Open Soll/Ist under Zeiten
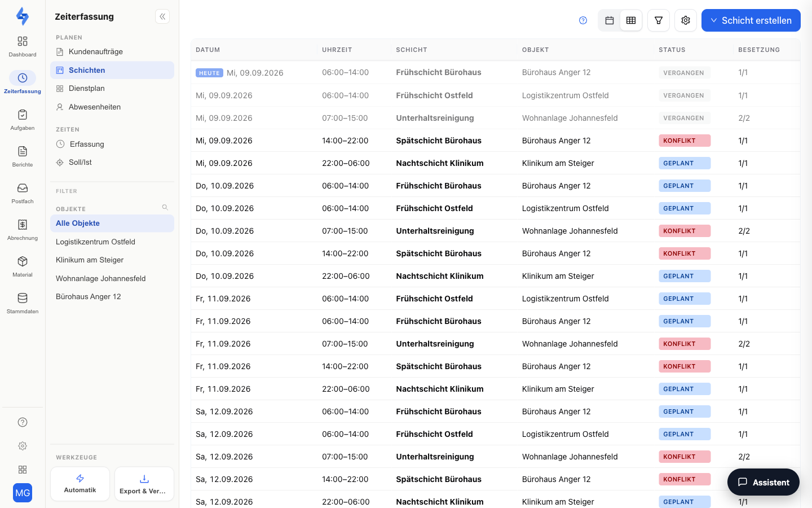 point(112,163)
